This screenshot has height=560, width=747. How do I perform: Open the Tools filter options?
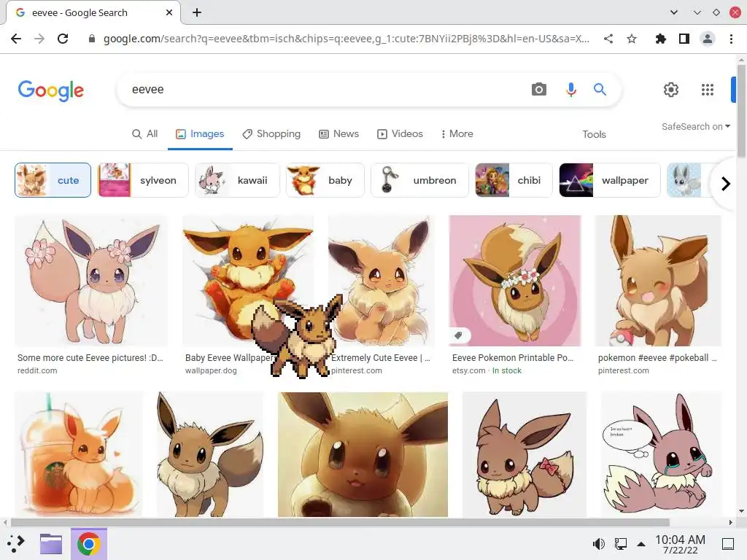[594, 134]
